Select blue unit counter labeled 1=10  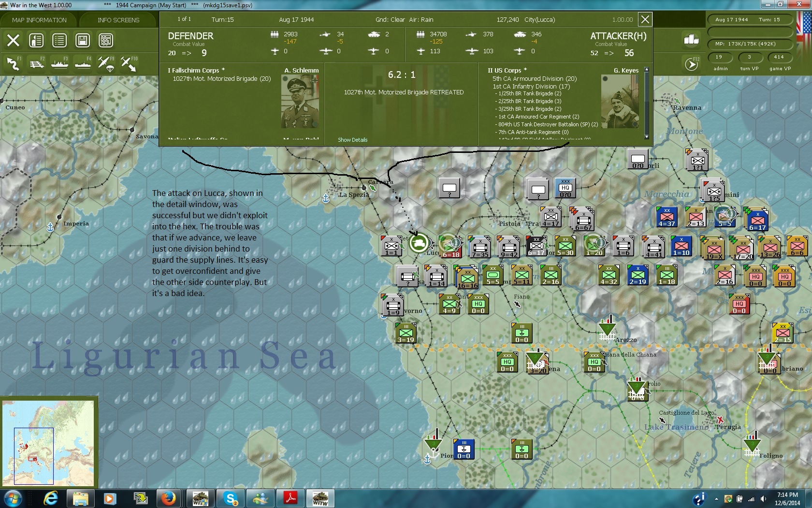pyautogui.click(x=681, y=246)
